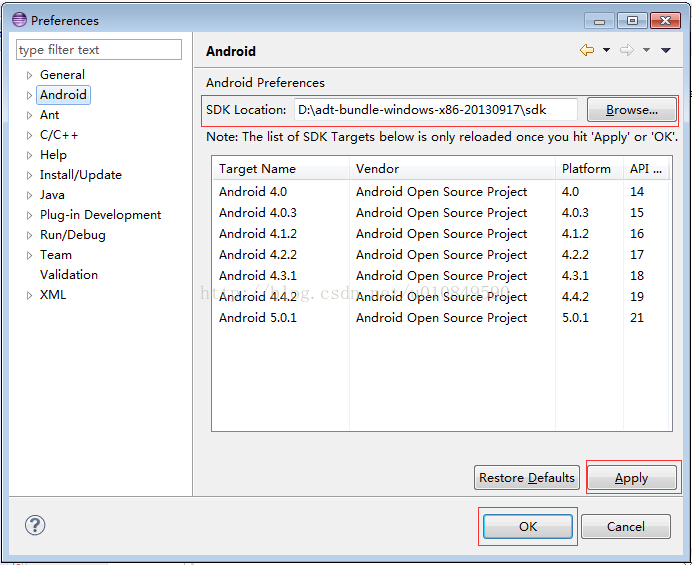Viewport: 692px width, 565px height.
Task: Sort by Target Name column header
Action: [281, 169]
